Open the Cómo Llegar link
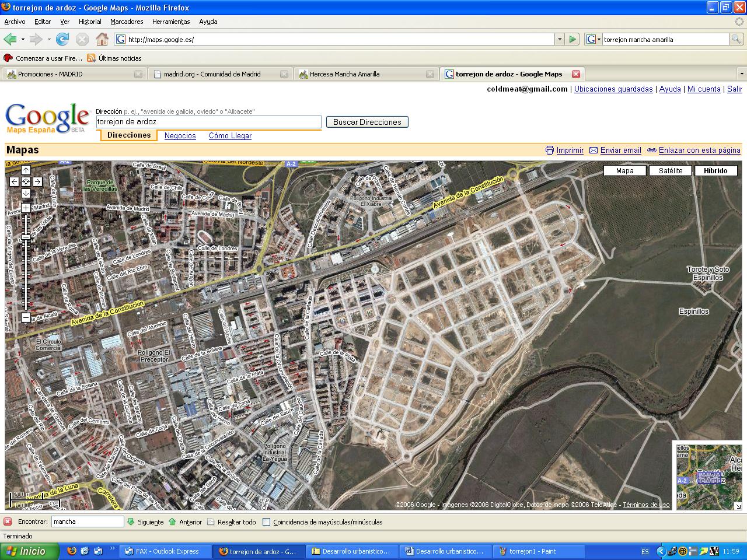Screen dimensions: 747x560 point(230,135)
